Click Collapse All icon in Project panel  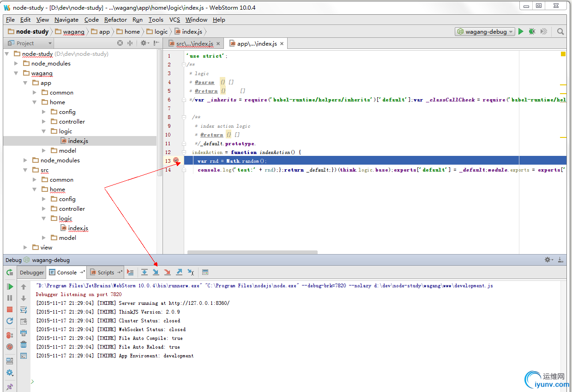pyautogui.click(x=130, y=43)
